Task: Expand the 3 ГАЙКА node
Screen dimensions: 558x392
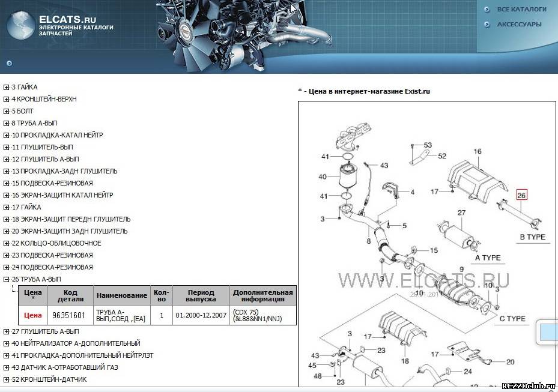Action: [6, 87]
